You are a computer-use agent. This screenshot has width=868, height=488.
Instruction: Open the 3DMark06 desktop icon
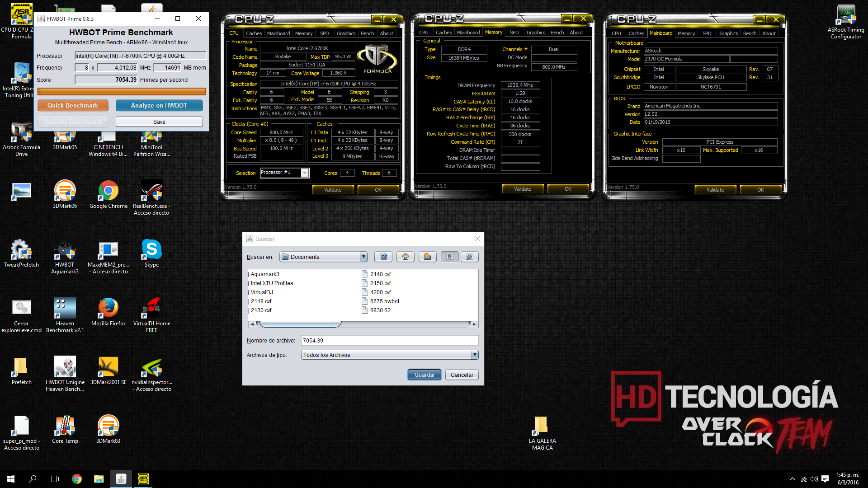click(65, 195)
